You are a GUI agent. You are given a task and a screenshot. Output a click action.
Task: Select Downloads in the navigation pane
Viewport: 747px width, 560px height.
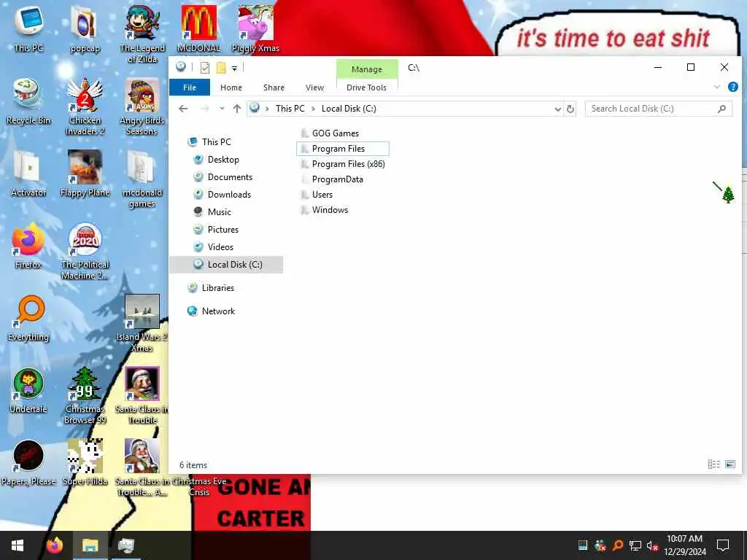coord(229,194)
